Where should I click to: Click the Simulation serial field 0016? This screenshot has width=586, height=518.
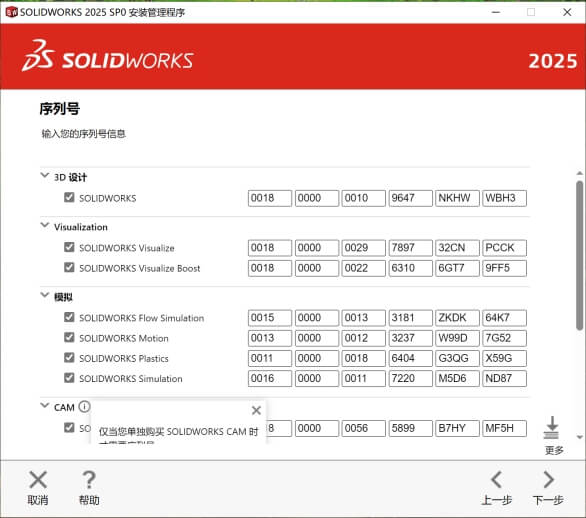(270, 378)
